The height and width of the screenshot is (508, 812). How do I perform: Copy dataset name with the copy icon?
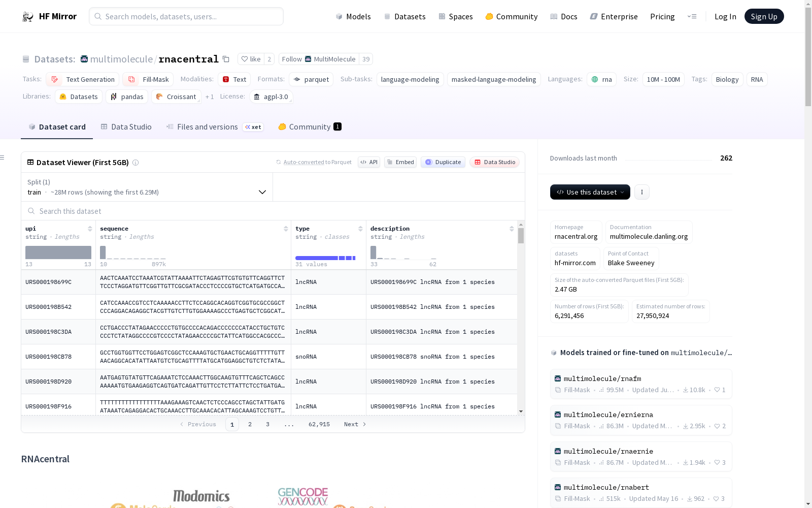226,59
